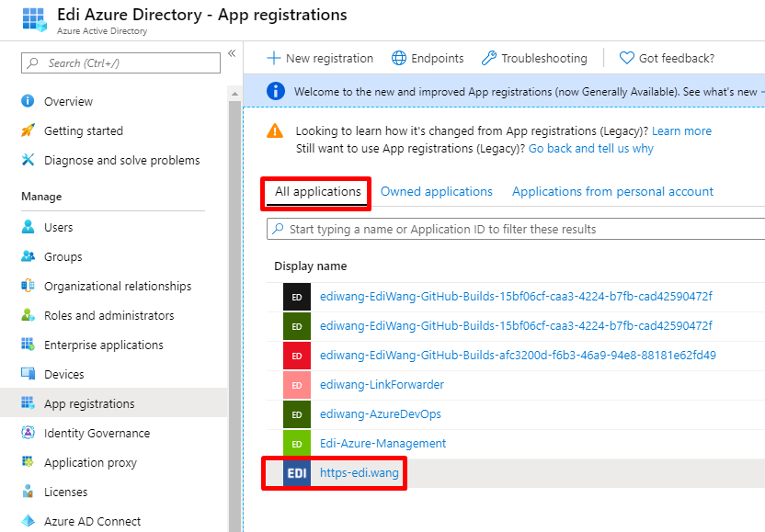Click the Endpoints toolbar button
The height and width of the screenshot is (532, 765).
tap(428, 58)
